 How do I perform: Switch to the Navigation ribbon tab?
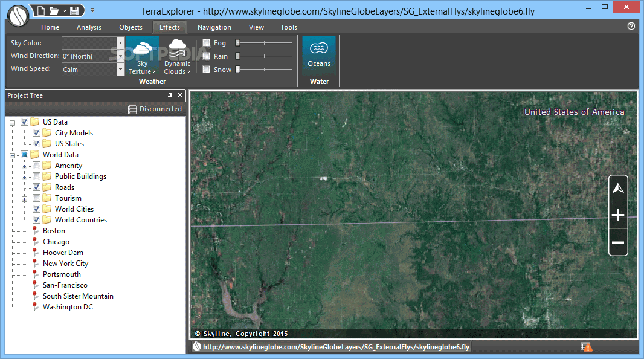214,27
